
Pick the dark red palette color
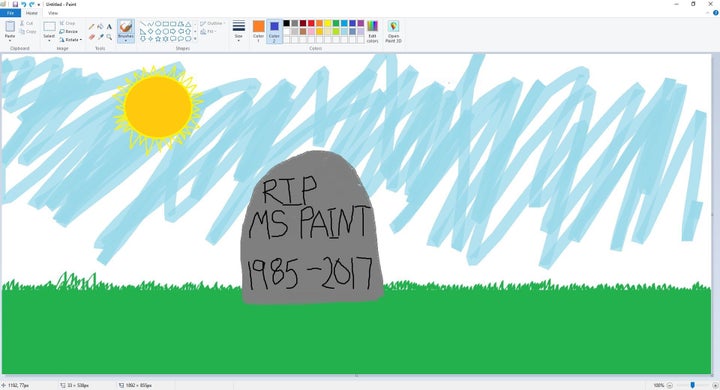tap(303, 23)
